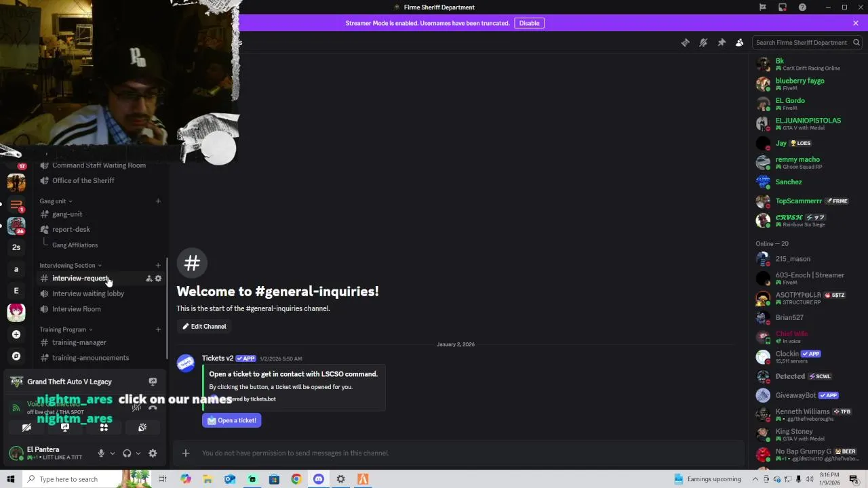
Task: Open member TopScammerrr profile
Action: [807, 201]
